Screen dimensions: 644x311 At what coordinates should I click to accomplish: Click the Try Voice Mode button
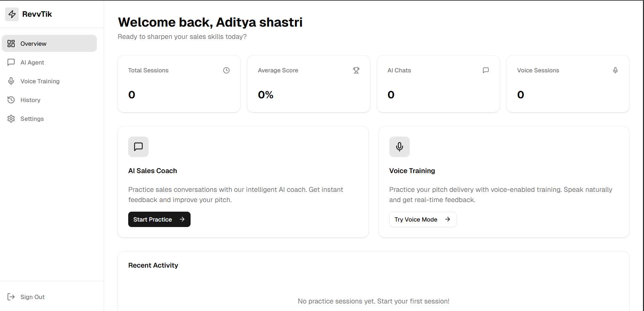click(x=422, y=220)
